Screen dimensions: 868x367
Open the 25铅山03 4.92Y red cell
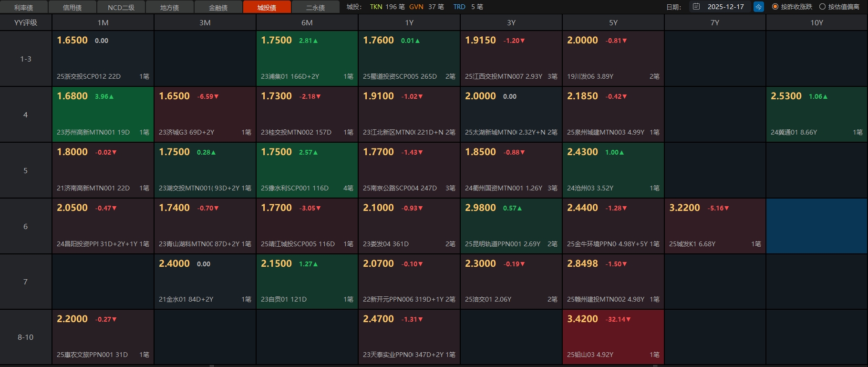[613, 337]
